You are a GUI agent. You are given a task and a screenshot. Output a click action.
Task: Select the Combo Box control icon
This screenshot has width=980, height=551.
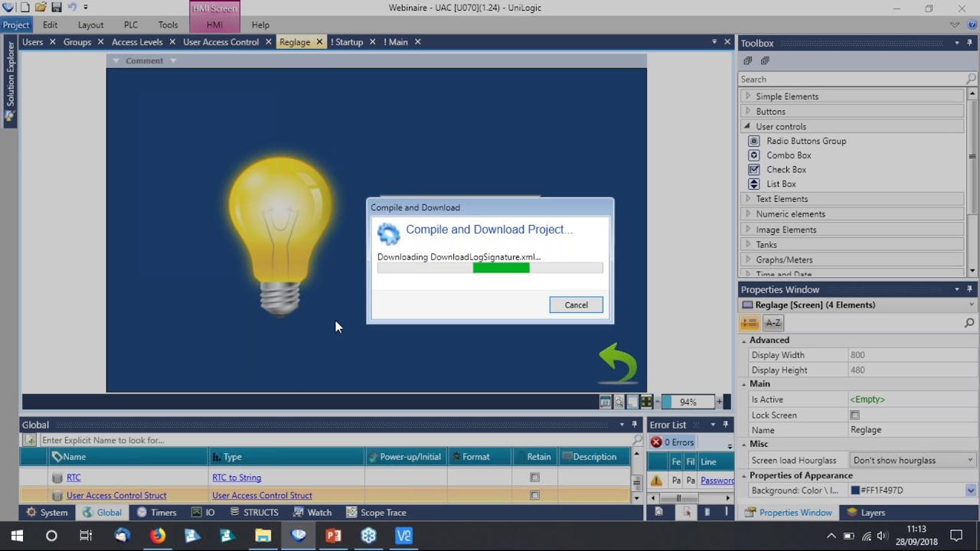coord(754,155)
